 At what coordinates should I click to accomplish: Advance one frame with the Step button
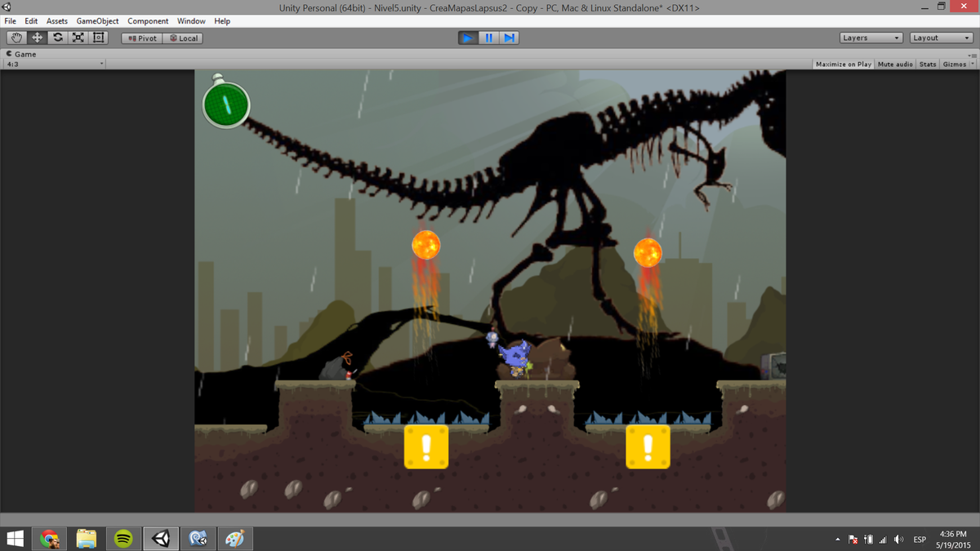pos(509,38)
